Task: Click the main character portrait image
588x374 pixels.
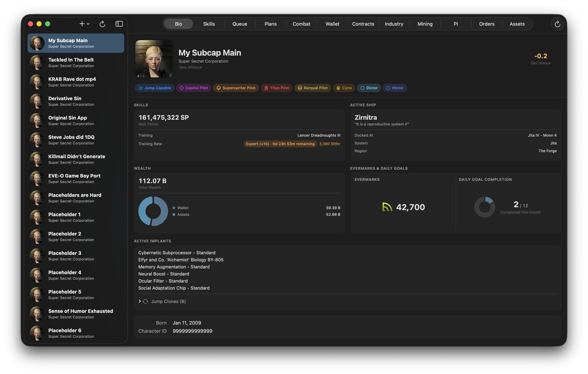Action: (154, 59)
